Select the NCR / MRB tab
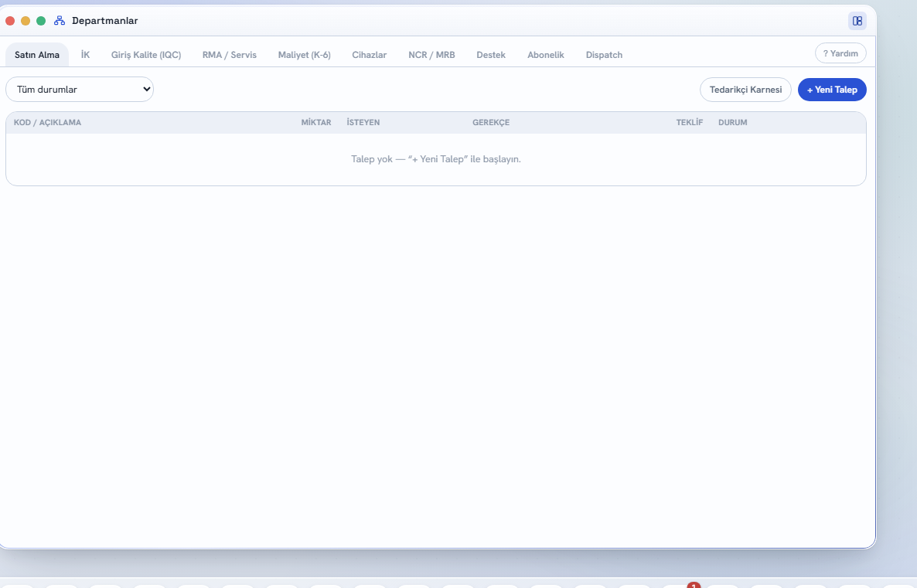The image size is (917, 588). 431,55
